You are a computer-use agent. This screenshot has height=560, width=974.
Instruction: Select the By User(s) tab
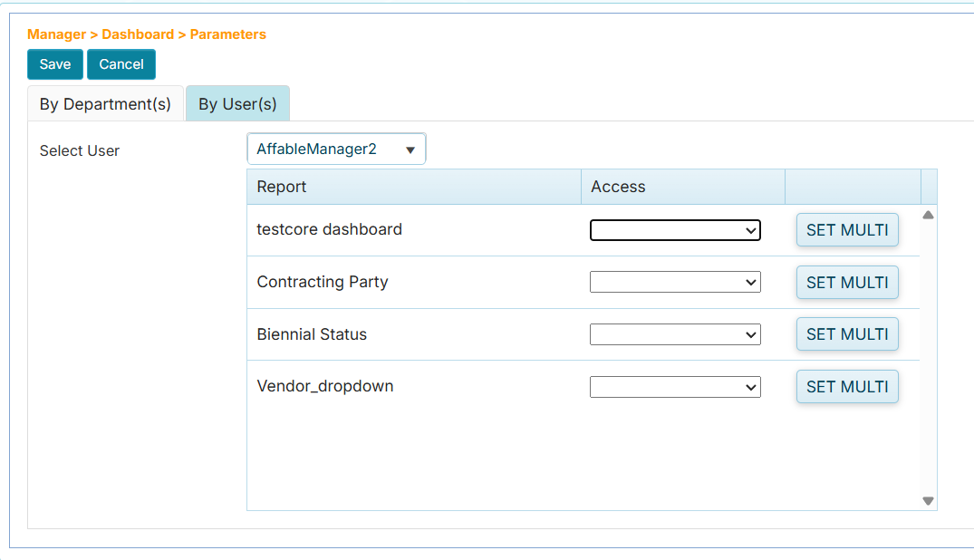[237, 103]
